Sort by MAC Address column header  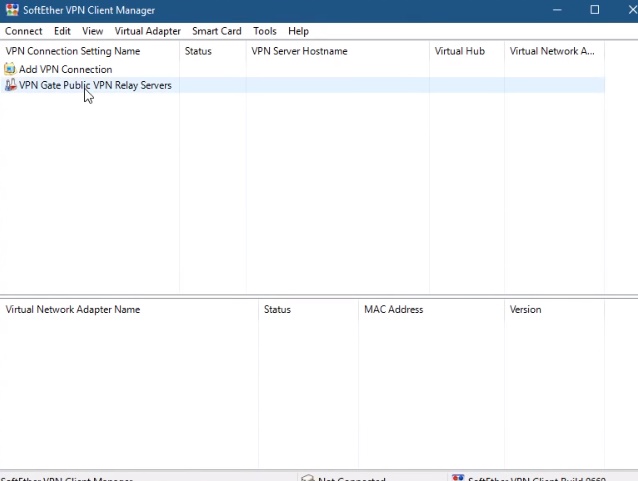(431, 310)
